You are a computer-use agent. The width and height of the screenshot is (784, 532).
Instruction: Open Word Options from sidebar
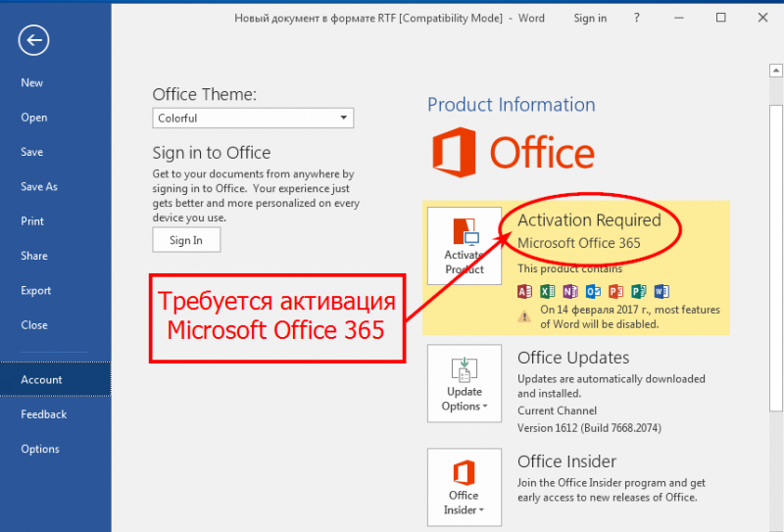click(x=40, y=449)
